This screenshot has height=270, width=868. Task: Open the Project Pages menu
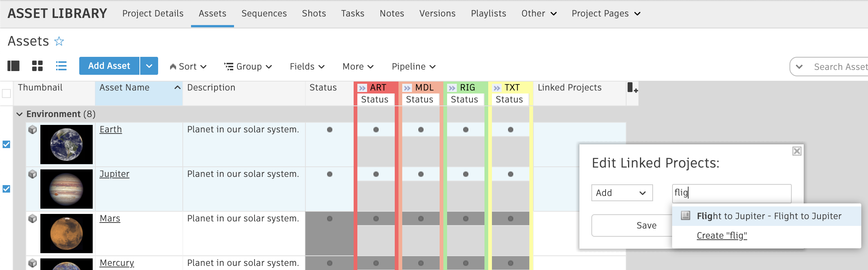[606, 13]
